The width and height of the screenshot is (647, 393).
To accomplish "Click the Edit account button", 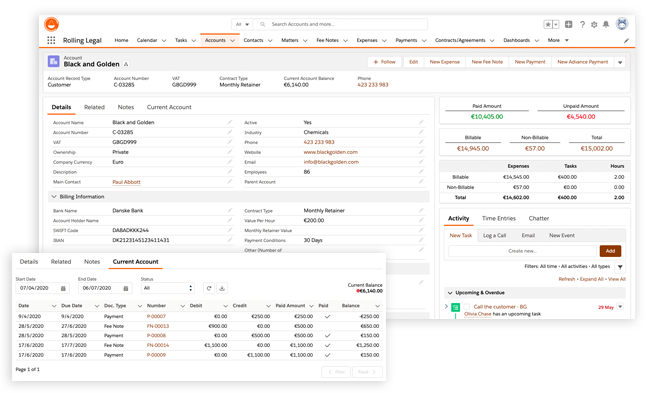I will (413, 62).
